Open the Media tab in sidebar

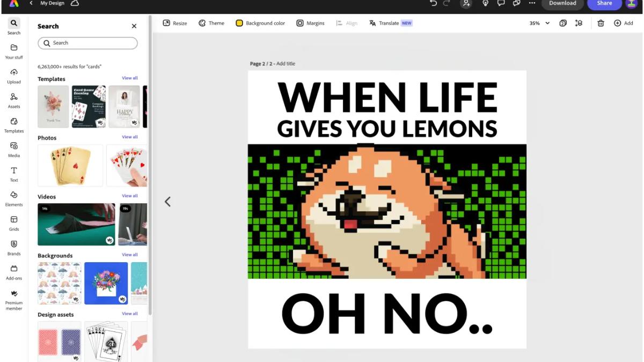point(14,149)
